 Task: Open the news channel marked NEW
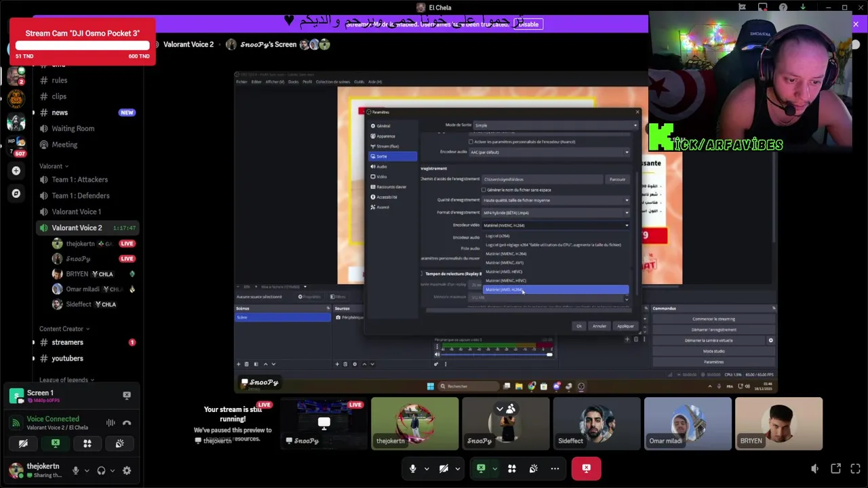[x=87, y=113]
